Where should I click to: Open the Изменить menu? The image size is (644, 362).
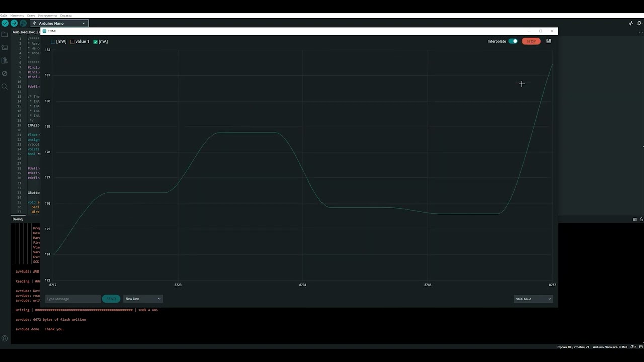17,16
